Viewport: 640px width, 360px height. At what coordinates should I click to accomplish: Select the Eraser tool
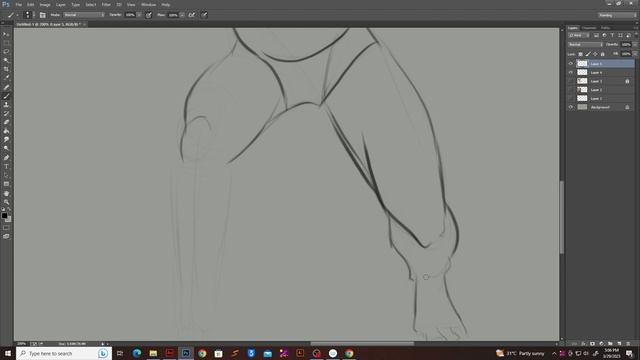(x=6, y=122)
